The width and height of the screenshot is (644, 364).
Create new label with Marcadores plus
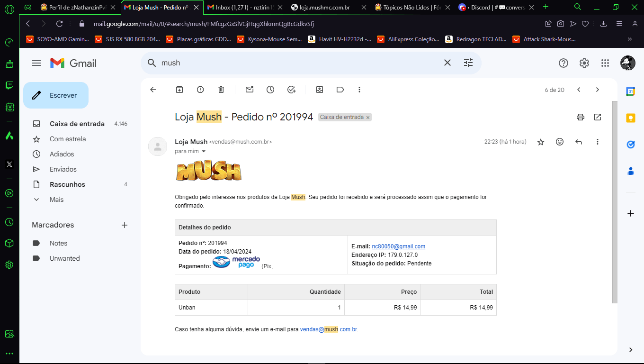125,225
